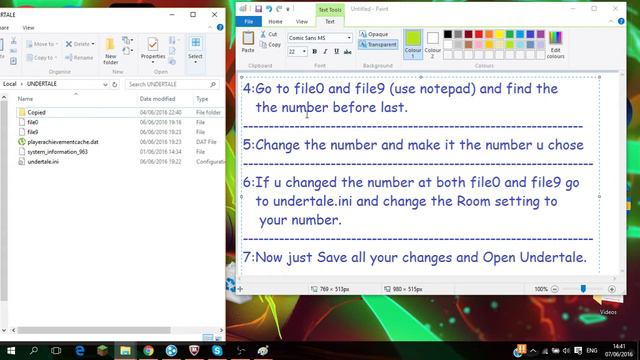The image size is (640, 360).
Task: Redo action in Paint quick access toolbar
Action: [x=279, y=9]
